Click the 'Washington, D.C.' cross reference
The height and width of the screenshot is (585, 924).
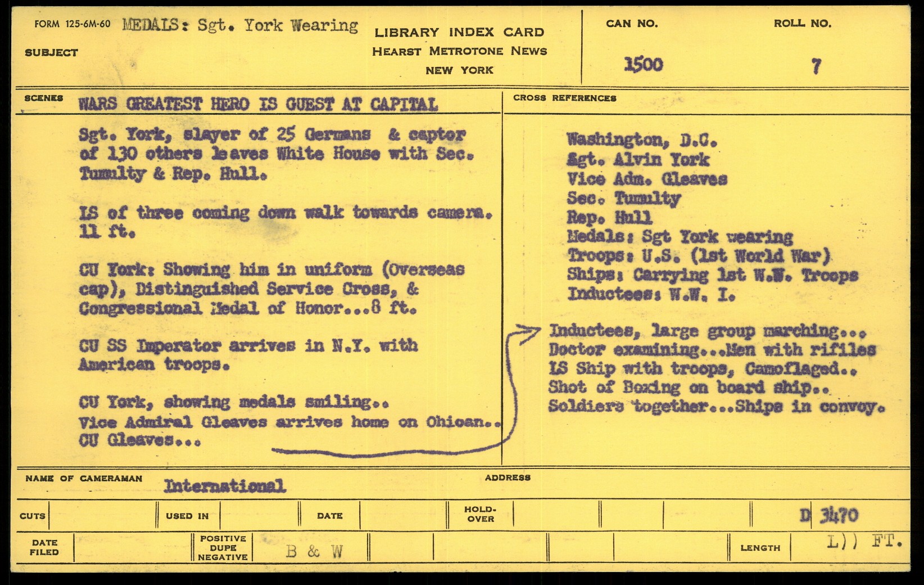pos(641,139)
